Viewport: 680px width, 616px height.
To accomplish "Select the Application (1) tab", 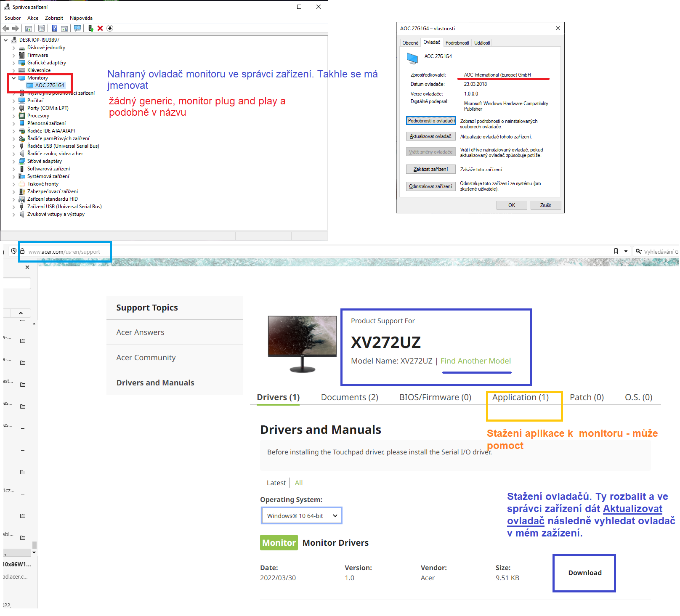I will coord(521,397).
